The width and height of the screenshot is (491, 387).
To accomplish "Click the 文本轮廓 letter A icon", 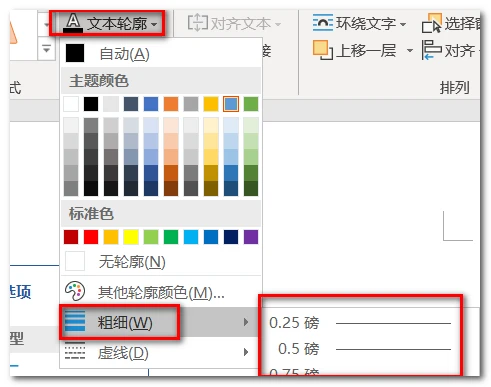I will pos(73,23).
